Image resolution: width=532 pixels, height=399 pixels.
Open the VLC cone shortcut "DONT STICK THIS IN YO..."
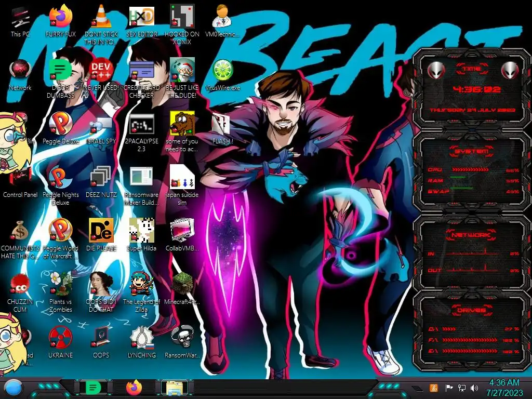click(101, 24)
